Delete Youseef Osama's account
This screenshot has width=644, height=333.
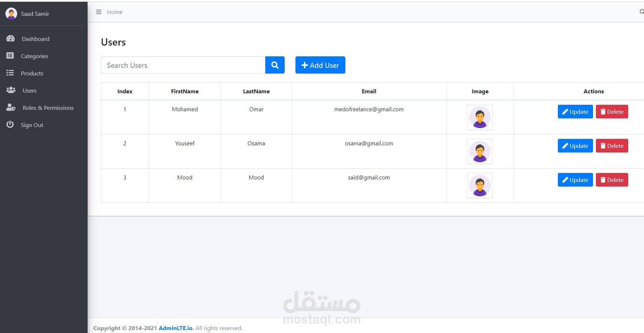coord(612,146)
